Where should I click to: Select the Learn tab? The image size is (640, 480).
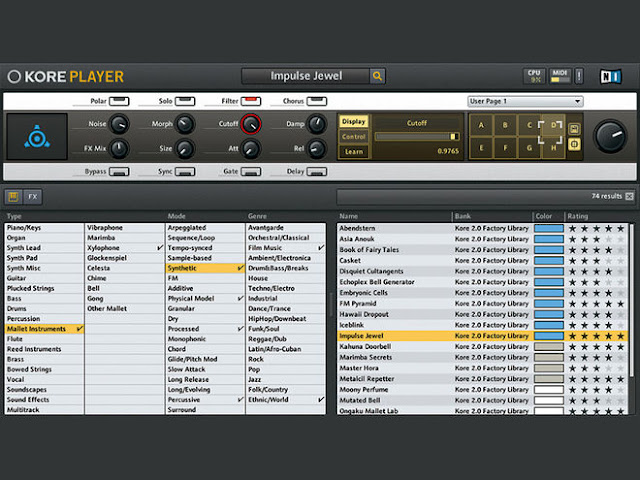pos(353,152)
